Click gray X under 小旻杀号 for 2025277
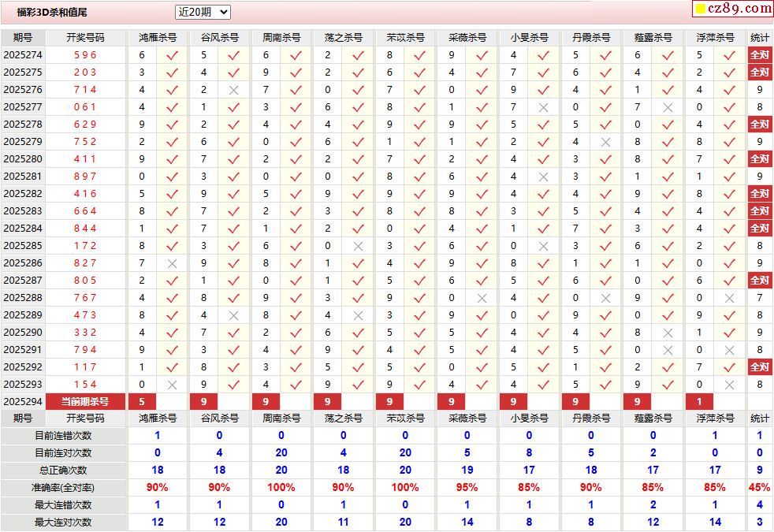Screen dimensions: 774x532 point(544,108)
